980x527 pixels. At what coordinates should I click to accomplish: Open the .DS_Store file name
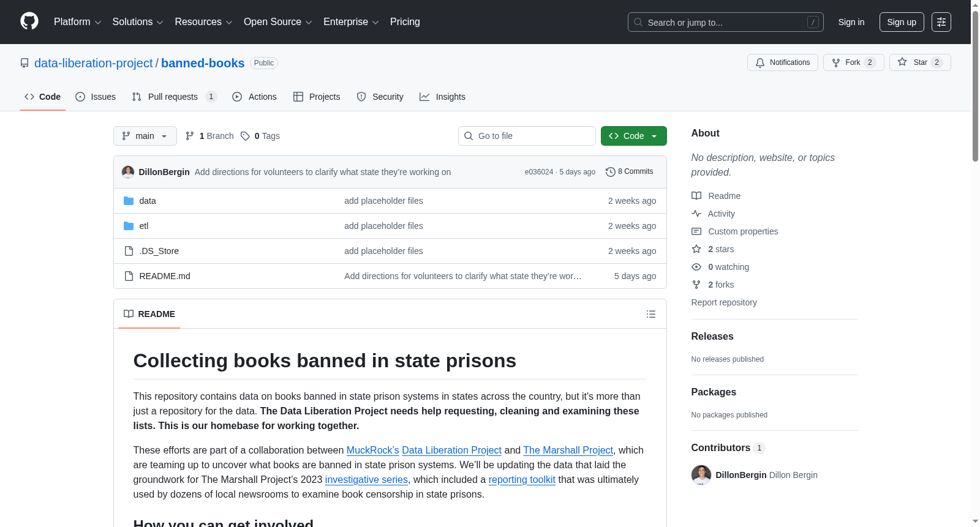(x=159, y=251)
